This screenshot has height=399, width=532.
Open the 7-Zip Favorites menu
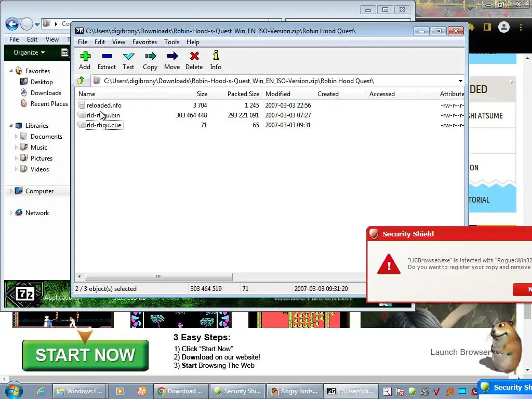144,42
